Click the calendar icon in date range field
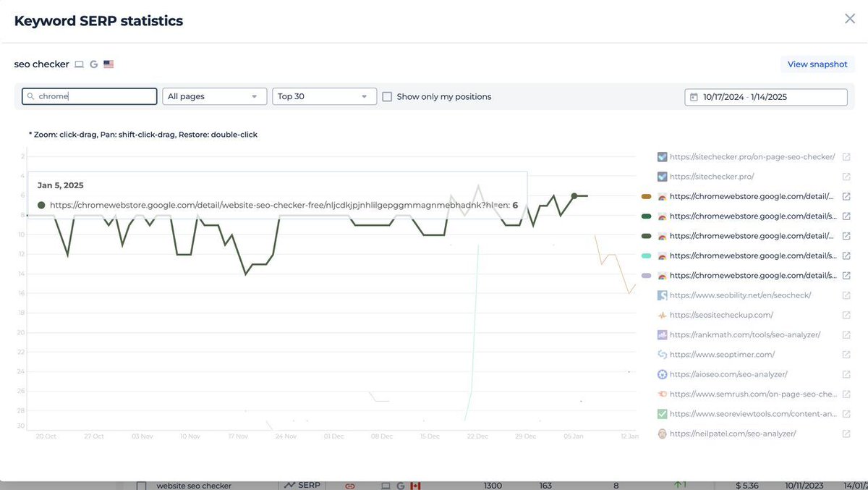 pyautogui.click(x=694, y=97)
